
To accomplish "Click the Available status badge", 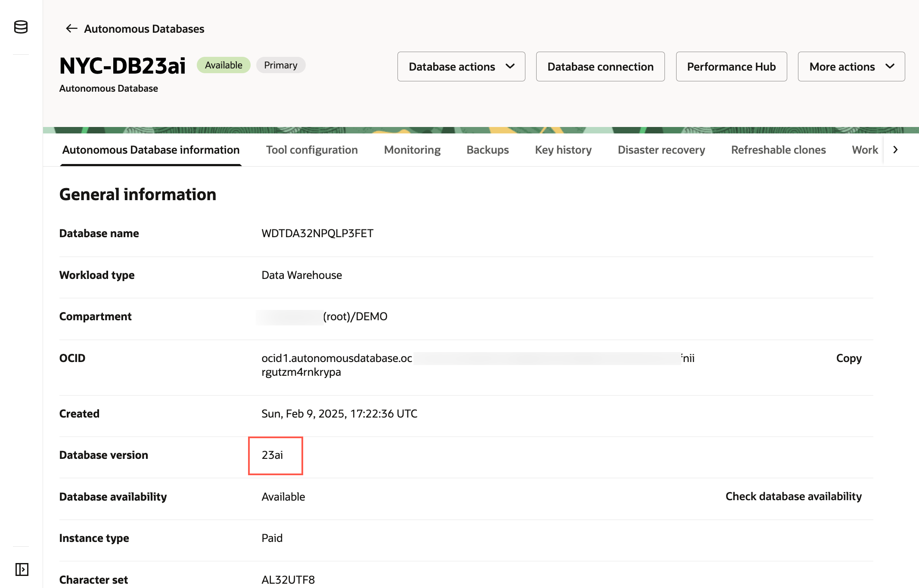I will click(224, 65).
